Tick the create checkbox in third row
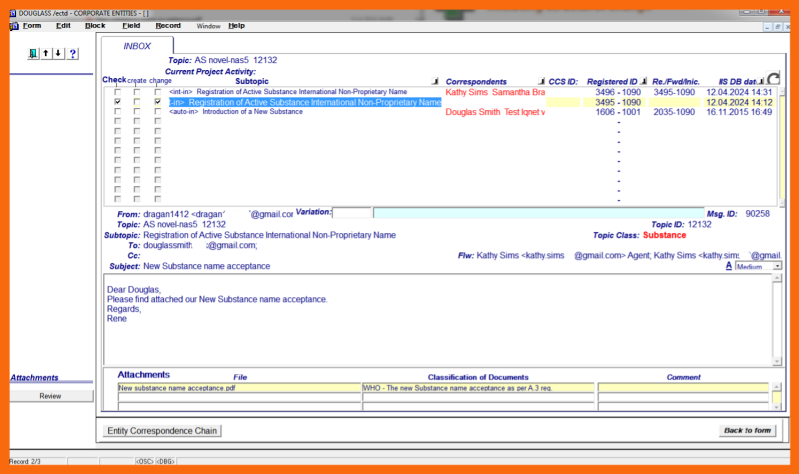Screen dimensions: 799x474 [137, 112]
